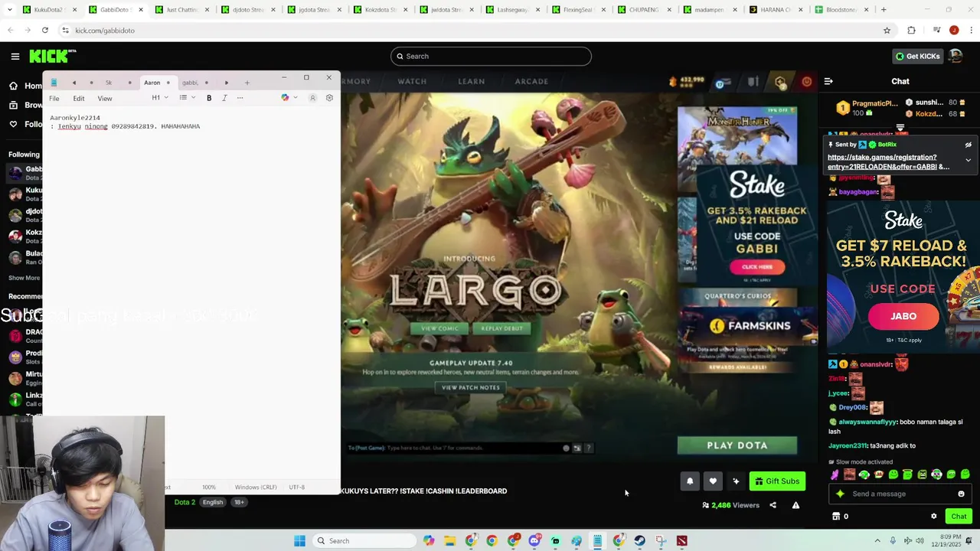Viewport: 980px width, 551px height.
Task: Open Notepad settings gear
Action: point(329,98)
